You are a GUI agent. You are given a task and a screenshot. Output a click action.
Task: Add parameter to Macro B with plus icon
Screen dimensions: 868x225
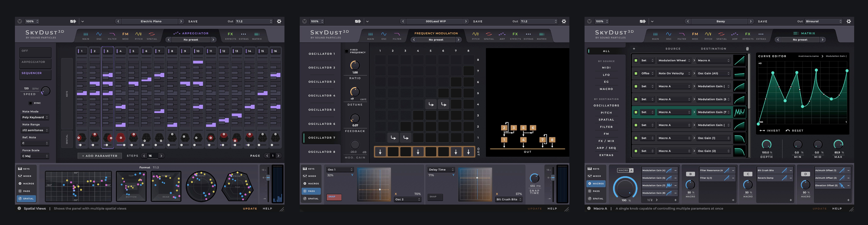(x=733, y=200)
